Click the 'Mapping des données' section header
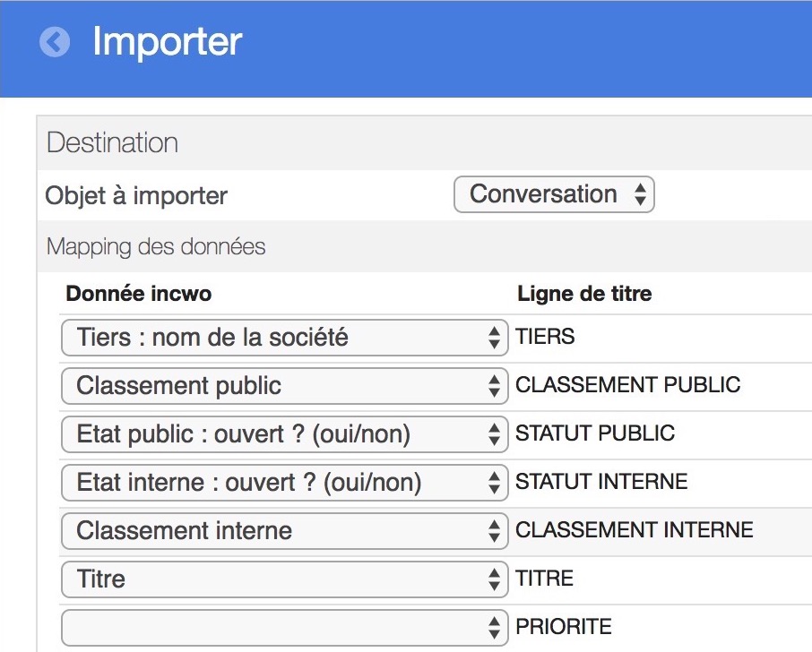Image resolution: width=812 pixels, height=652 pixels. [x=156, y=247]
